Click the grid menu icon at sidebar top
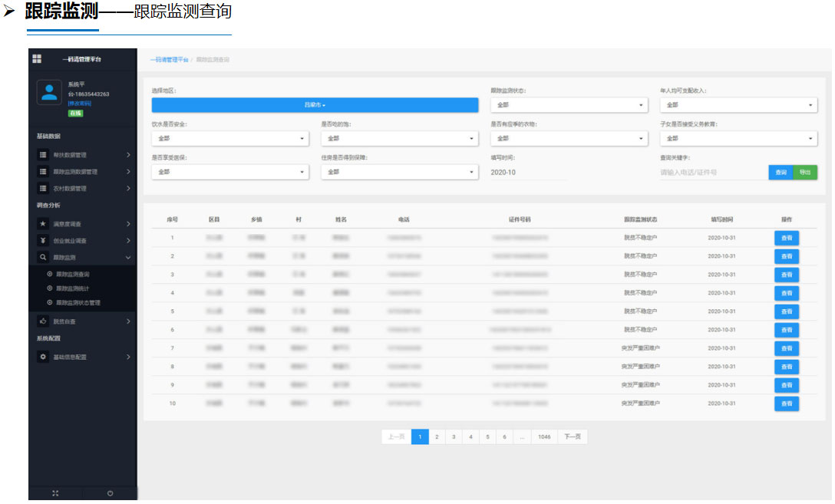The image size is (835, 504). [37, 58]
